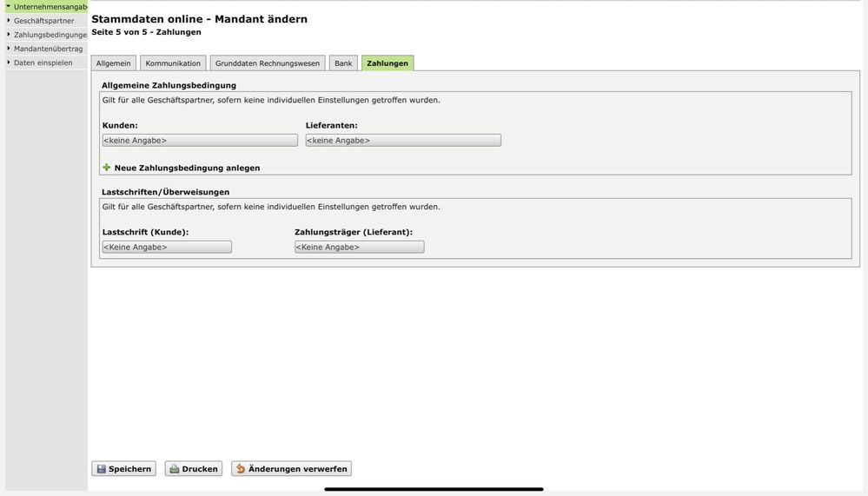Open the Zahlungsträger (Lieferant) dropdown
This screenshot has height=496, width=868.
359,247
